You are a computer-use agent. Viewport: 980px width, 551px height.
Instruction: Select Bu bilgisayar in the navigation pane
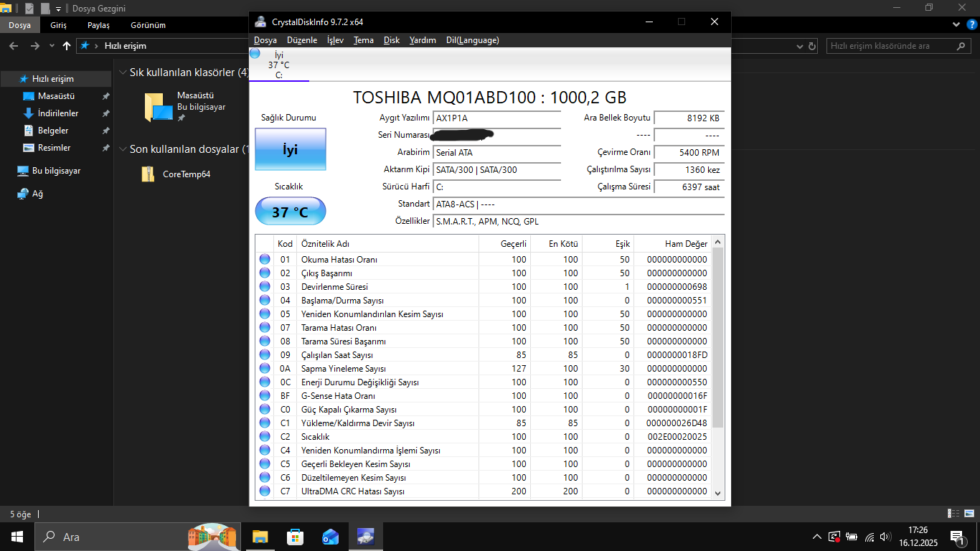click(56, 171)
